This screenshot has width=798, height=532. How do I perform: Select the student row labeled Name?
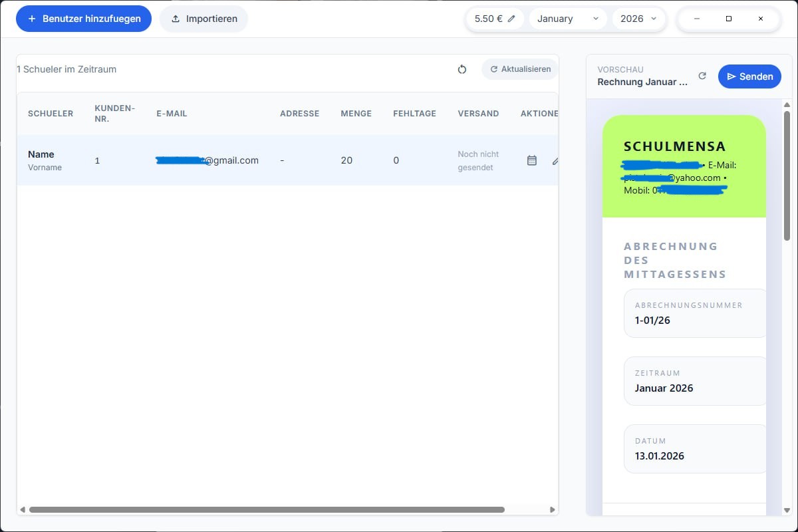tap(287, 160)
